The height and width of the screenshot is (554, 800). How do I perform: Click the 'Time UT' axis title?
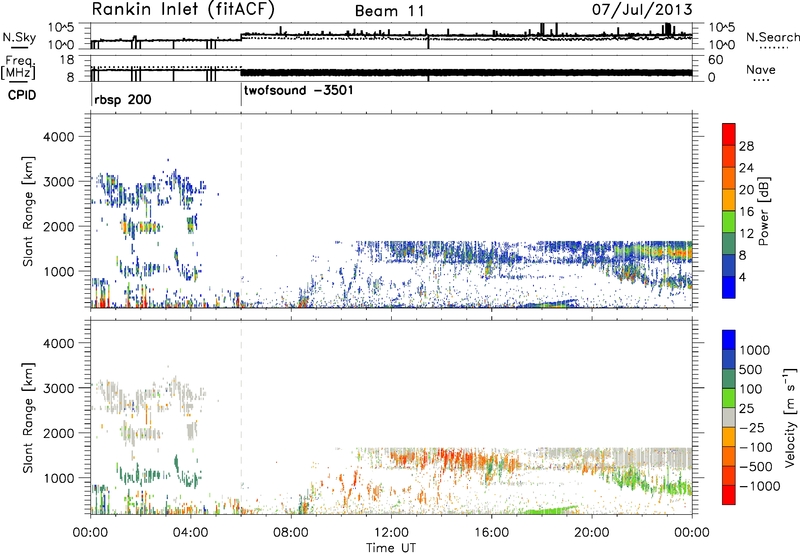(391, 548)
